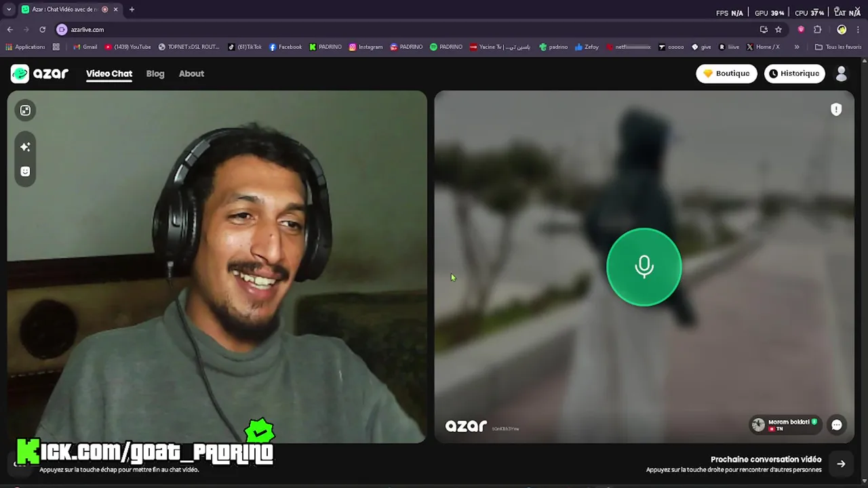Open the Yacine Tv bookmark
Screen dimensions: 868x488
500,47
